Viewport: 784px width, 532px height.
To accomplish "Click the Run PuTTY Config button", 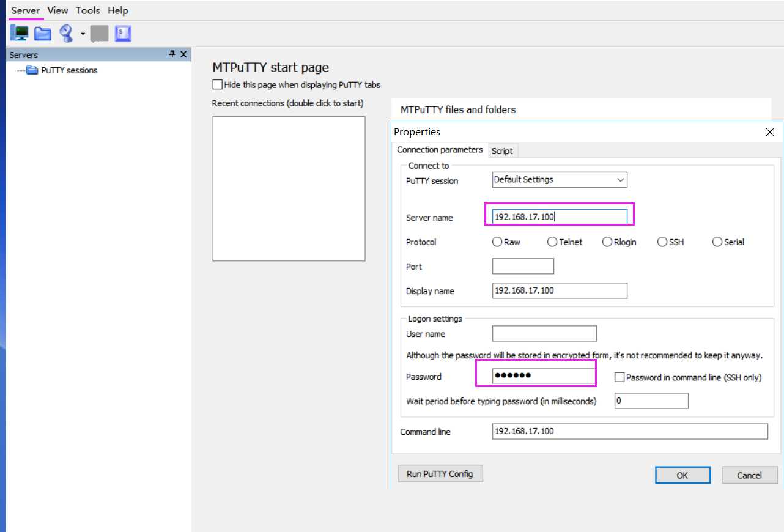I will (x=440, y=474).
